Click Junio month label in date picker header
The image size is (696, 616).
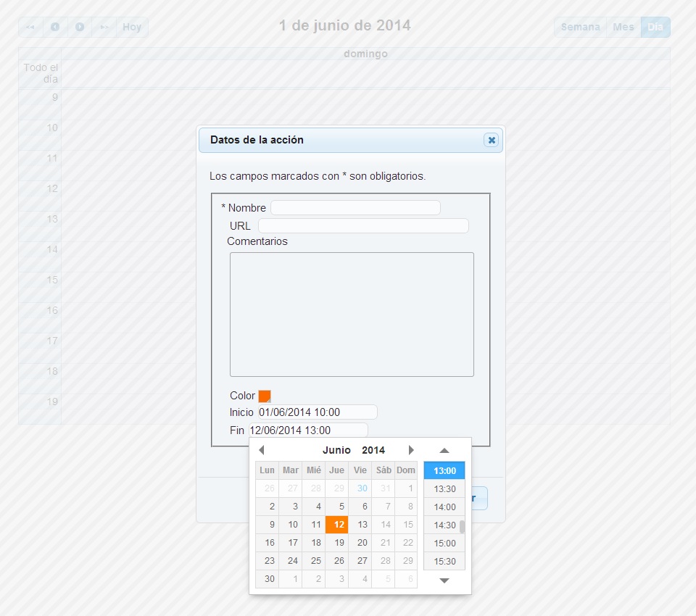click(336, 450)
